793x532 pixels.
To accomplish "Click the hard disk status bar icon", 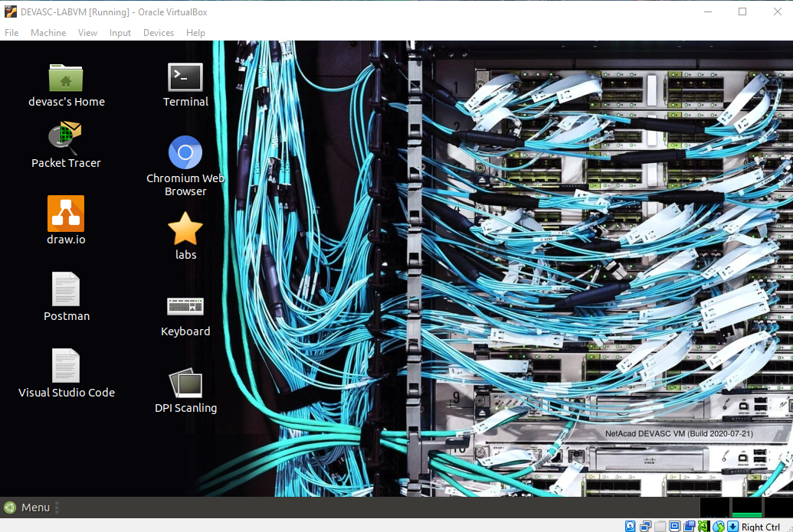I will [631, 527].
